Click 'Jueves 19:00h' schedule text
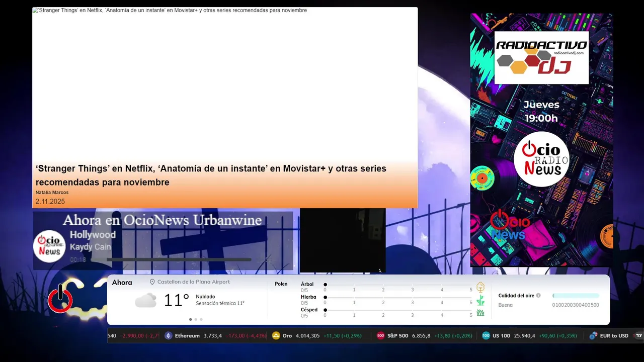The width and height of the screenshot is (644, 362). click(541, 112)
